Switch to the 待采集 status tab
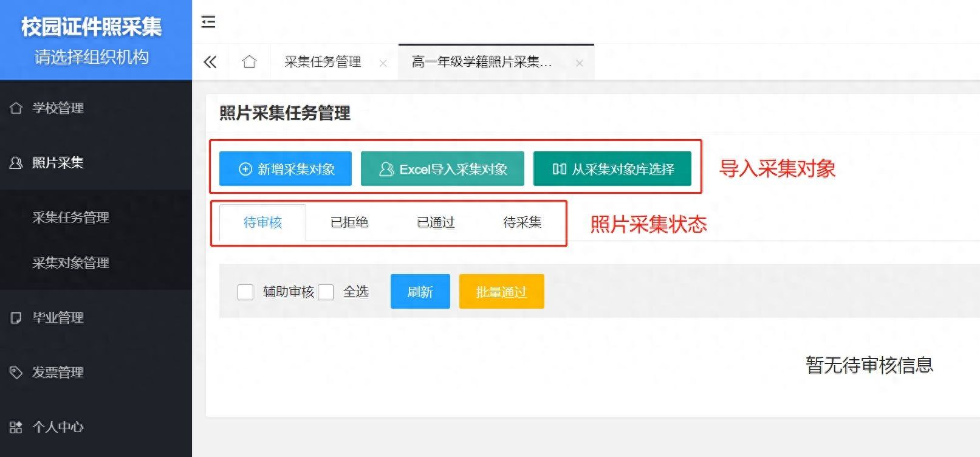The width and height of the screenshot is (980, 457). (522, 222)
